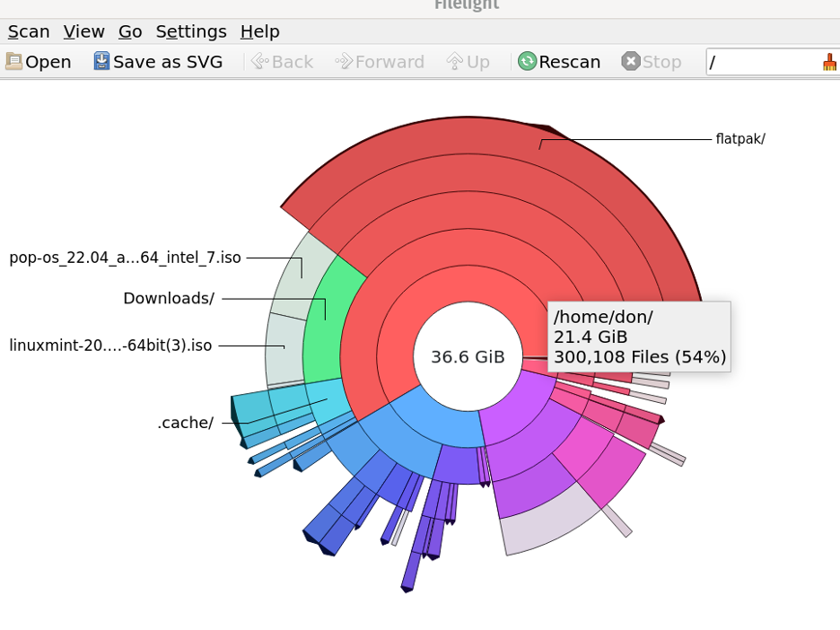Click the center circle showing 36.6 GiB
The height and width of the screenshot is (630, 840).
pos(467,356)
